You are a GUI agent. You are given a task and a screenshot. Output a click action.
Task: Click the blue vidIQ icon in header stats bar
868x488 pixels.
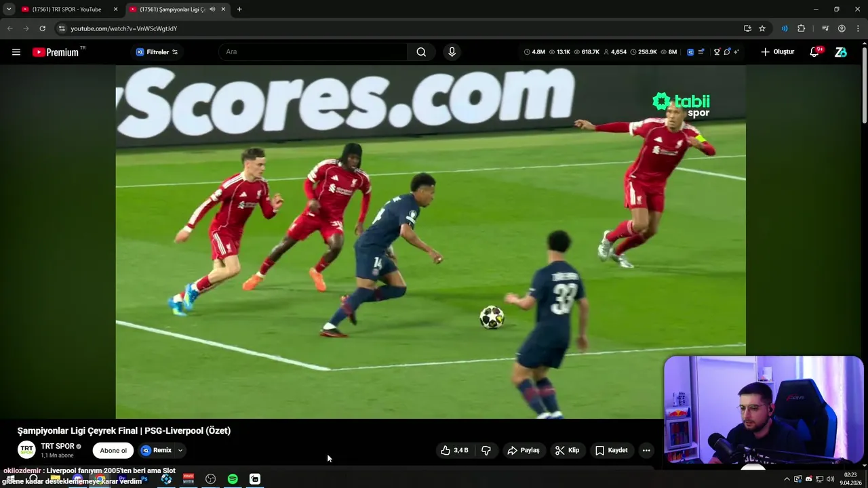pyautogui.click(x=690, y=52)
